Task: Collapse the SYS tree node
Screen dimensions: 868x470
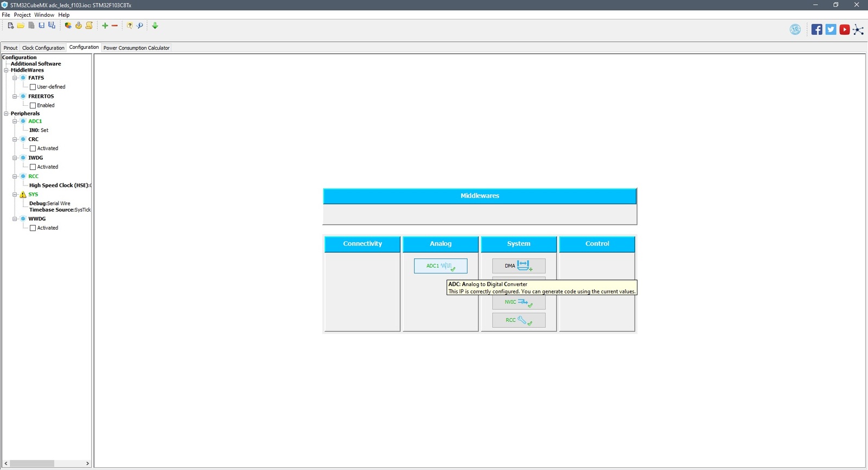Action: (x=15, y=194)
